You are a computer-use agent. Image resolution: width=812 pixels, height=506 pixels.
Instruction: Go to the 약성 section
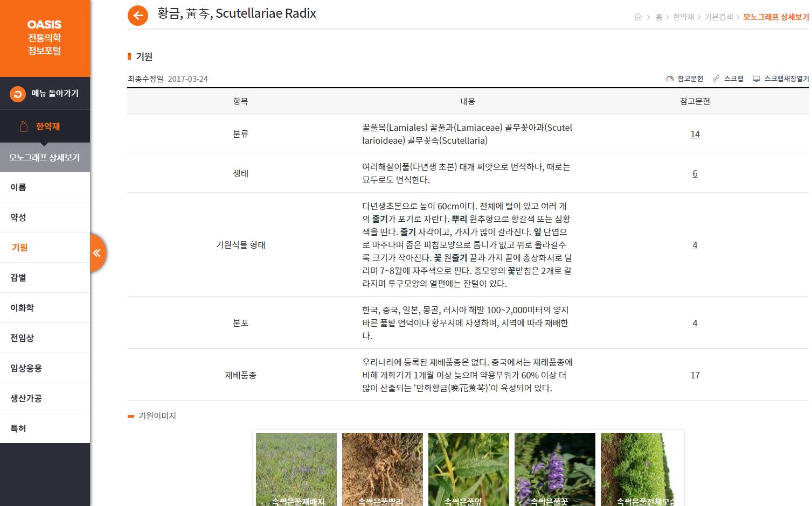[x=18, y=217]
